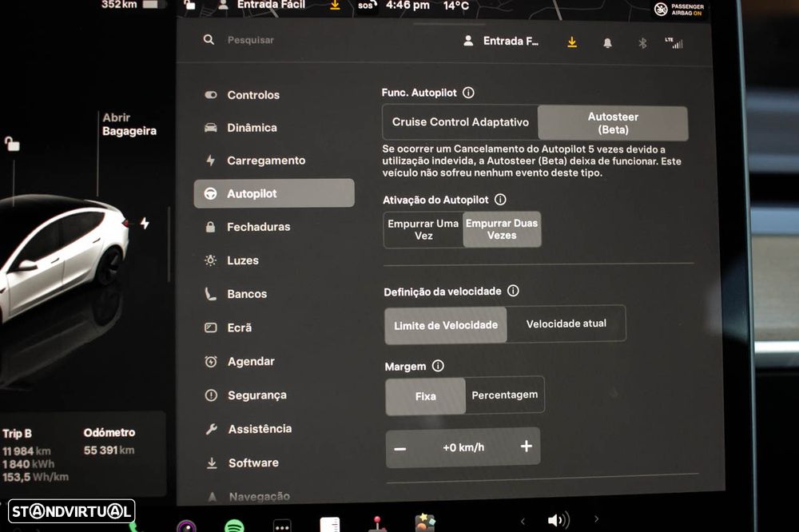Tap the +0 km/h margin value
Screen dimensions: 799x532
[x=463, y=447]
